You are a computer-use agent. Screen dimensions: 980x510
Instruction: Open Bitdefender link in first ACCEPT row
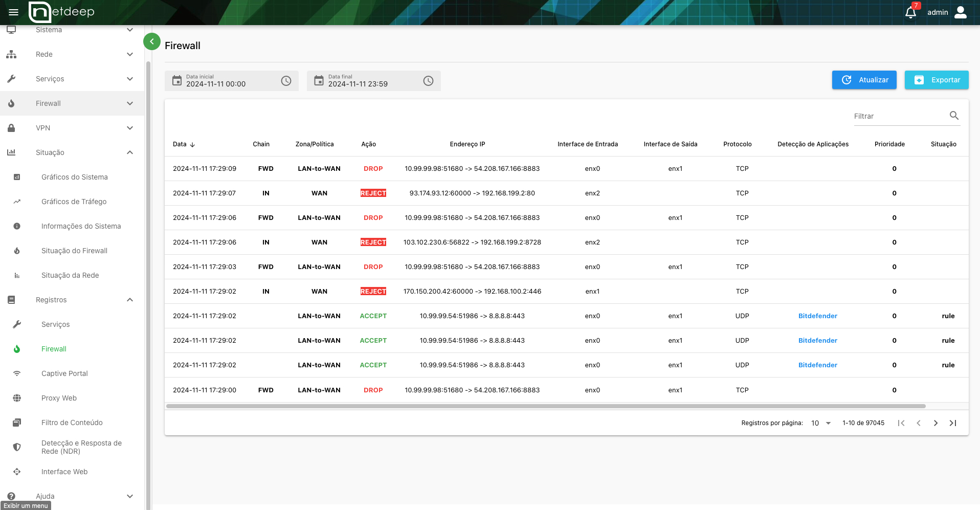[x=818, y=316]
